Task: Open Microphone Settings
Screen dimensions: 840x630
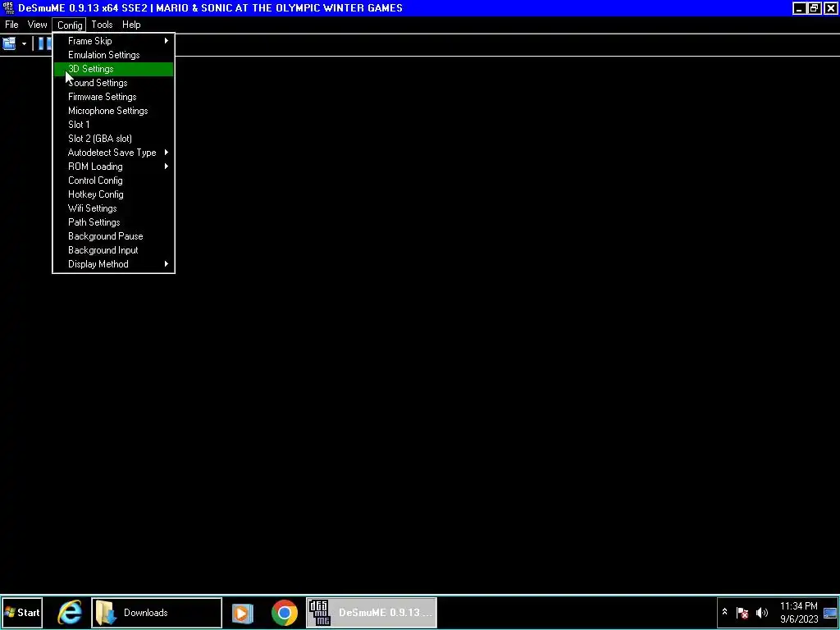Action: click(113, 111)
